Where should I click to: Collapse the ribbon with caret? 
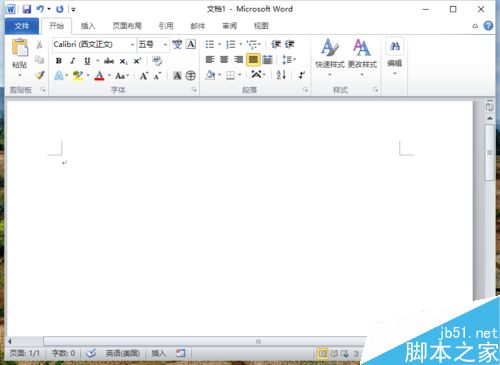click(475, 26)
